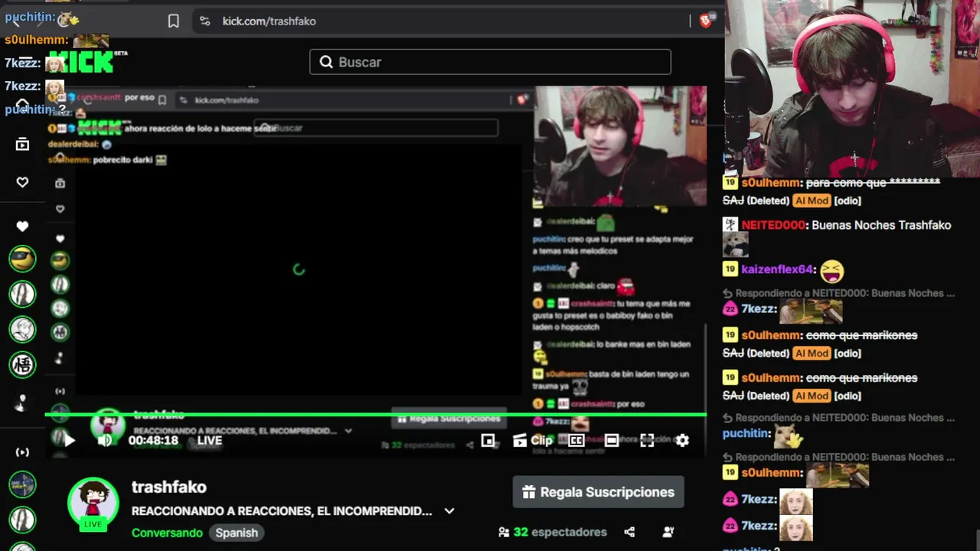
Task: Click the Regala Suscripciones button
Action: coord(598,492)
